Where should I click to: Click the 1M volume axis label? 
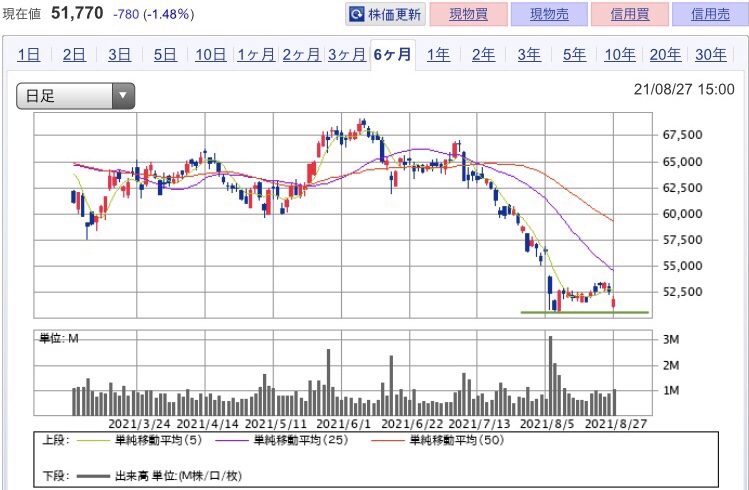[671, 391]
